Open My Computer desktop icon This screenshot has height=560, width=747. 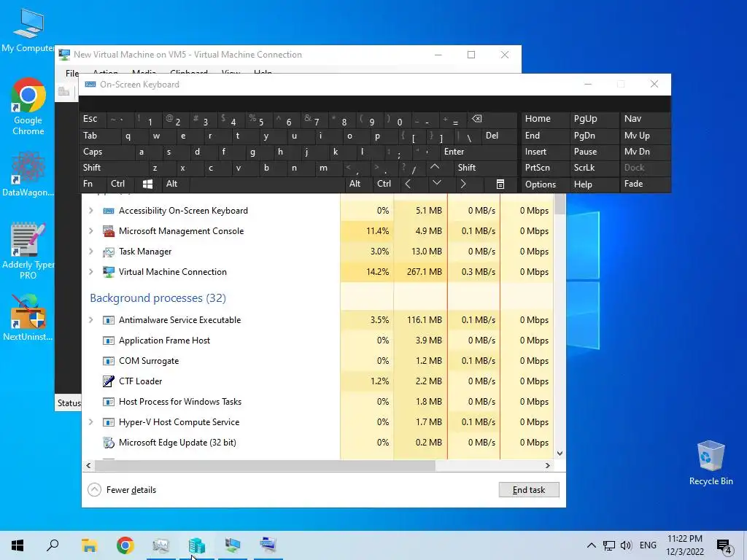pyautogui.click(x=28, y=30)
